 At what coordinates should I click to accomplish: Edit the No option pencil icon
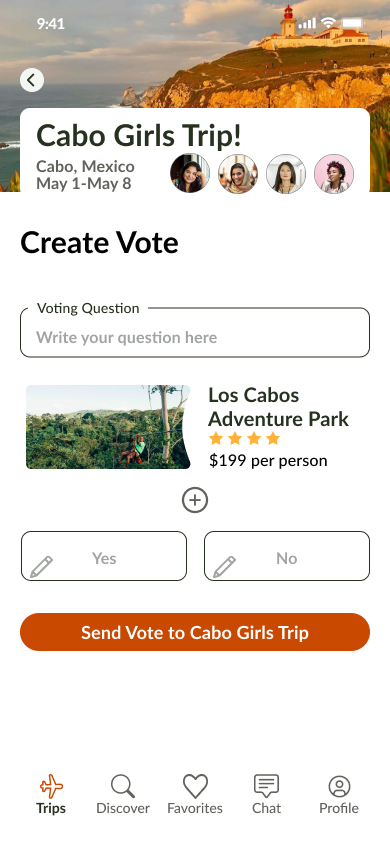pos(224,567)
